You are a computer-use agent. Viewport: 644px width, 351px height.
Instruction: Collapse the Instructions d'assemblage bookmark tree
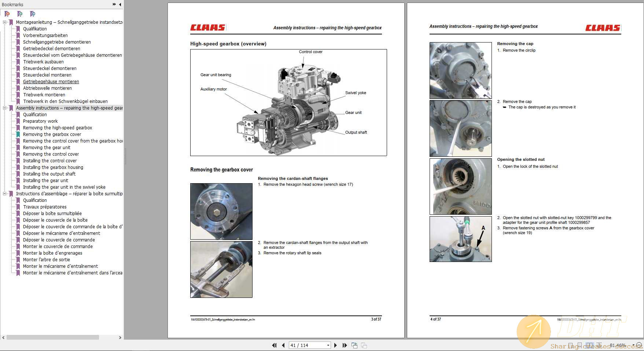pyautogui.click(x=5, y=193)
